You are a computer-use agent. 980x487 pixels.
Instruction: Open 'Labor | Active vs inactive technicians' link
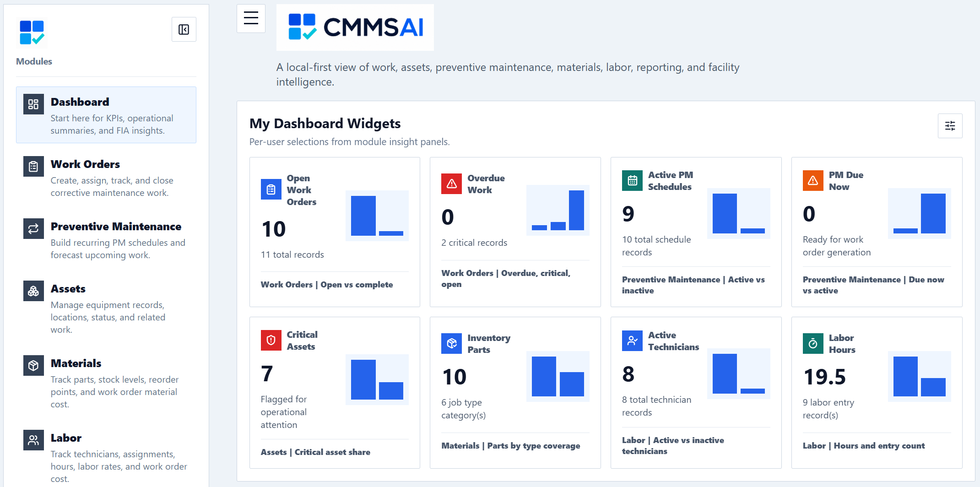pos(673,446)
